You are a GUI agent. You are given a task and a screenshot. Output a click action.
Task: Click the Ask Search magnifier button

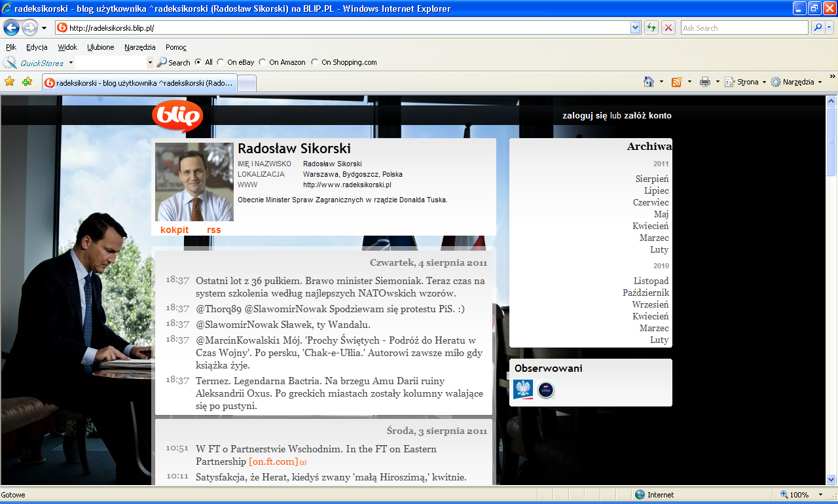(818, 27)
